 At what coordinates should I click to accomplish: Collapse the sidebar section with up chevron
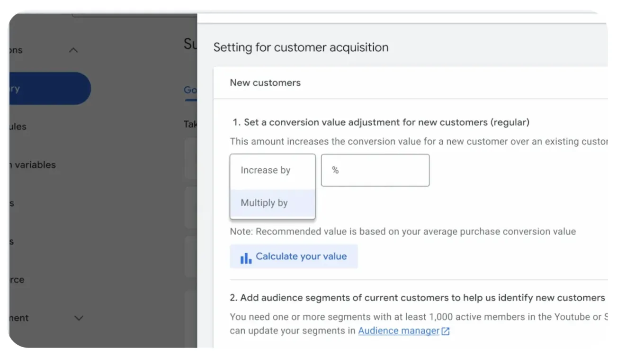pyautogui.click(x=73, y=50)
